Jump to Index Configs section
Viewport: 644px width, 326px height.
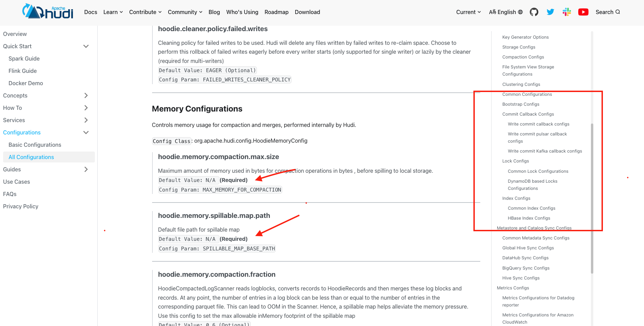(516, 198)
